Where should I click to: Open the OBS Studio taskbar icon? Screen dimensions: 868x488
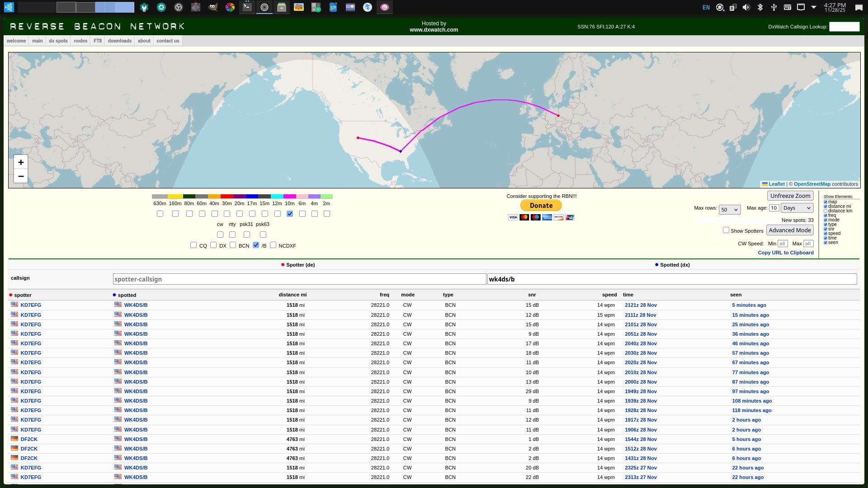point(179,7)
